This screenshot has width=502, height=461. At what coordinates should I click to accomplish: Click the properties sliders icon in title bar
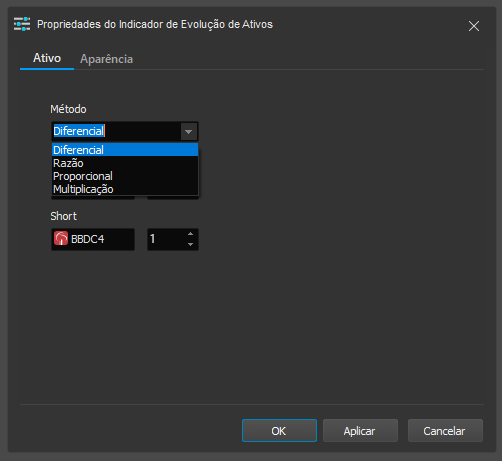point(22,24)
